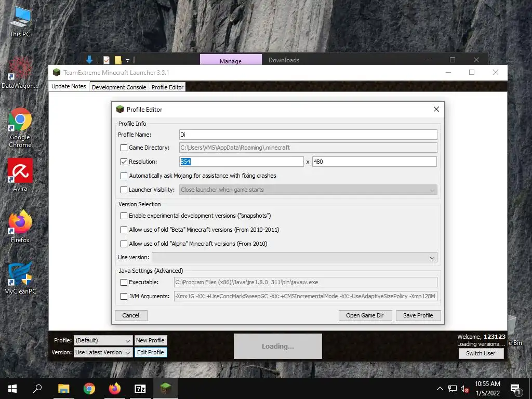
Task: Open the network tray icon
Action: coord(453,389)
